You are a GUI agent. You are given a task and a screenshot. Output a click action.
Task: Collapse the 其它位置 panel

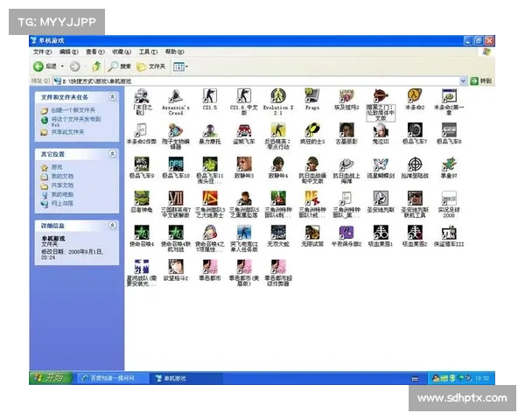tap(113, 154)
